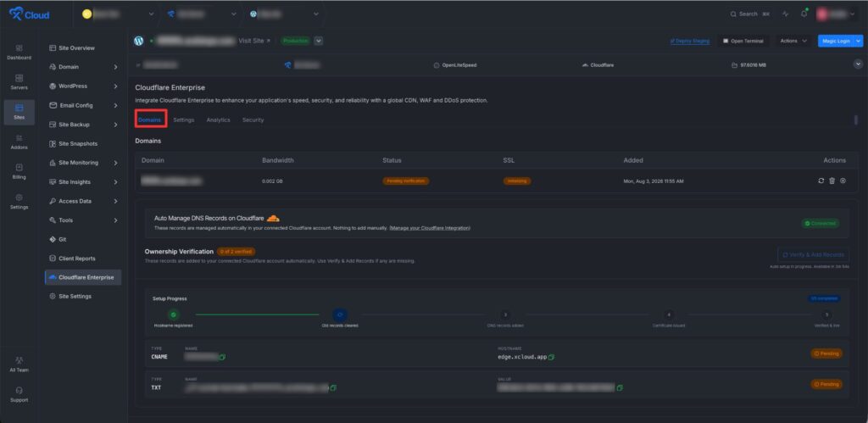Screen dimensions: 868x423
Task: Click the refresh icon in domain Actions
Action: click(821, 181)
